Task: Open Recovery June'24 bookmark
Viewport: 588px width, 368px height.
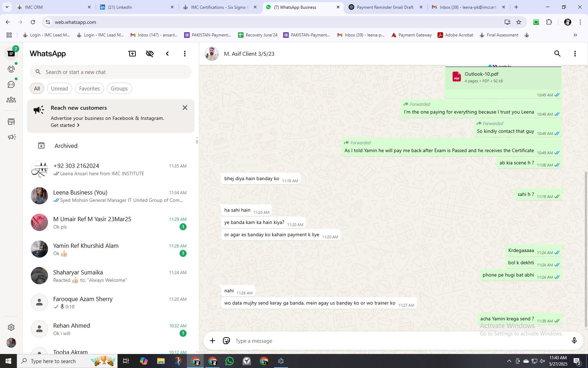Action: tap(258, 35)
